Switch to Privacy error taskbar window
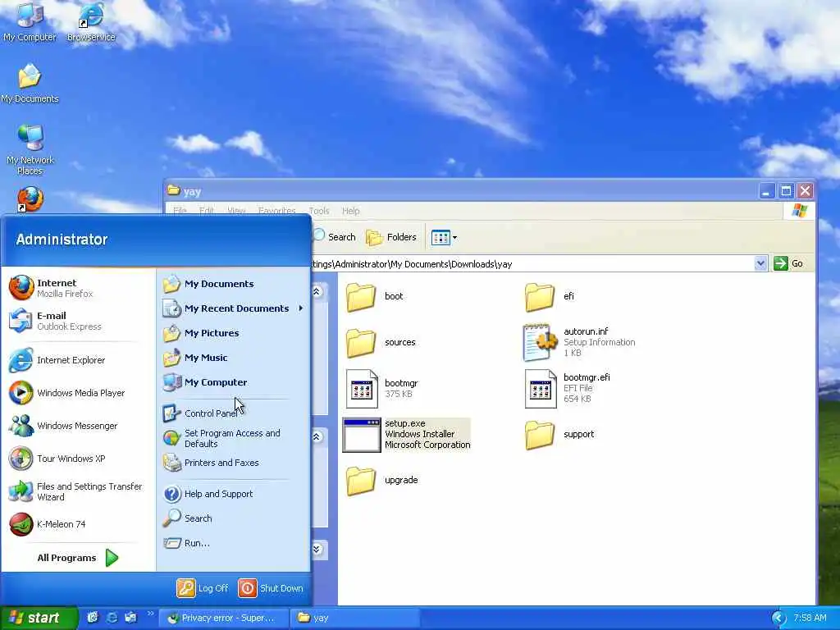 coord(224,619)
